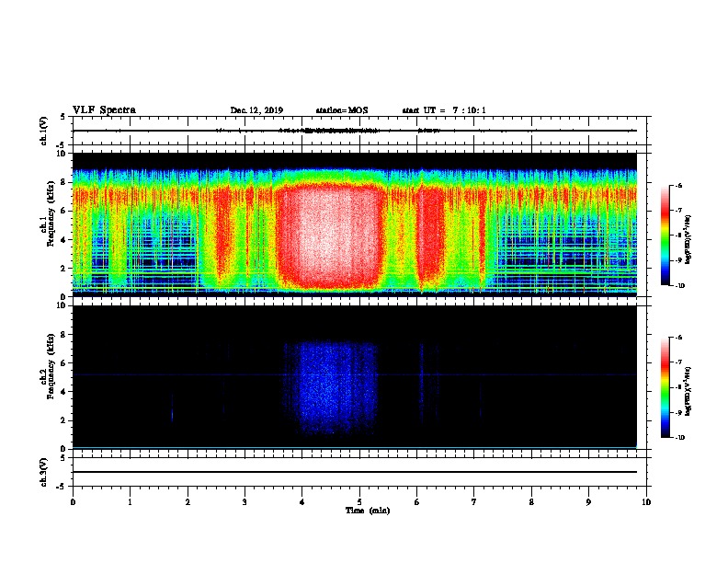Click time axis tick label "9"
This screenshot has height=563, width=728.
click(588, 502)
